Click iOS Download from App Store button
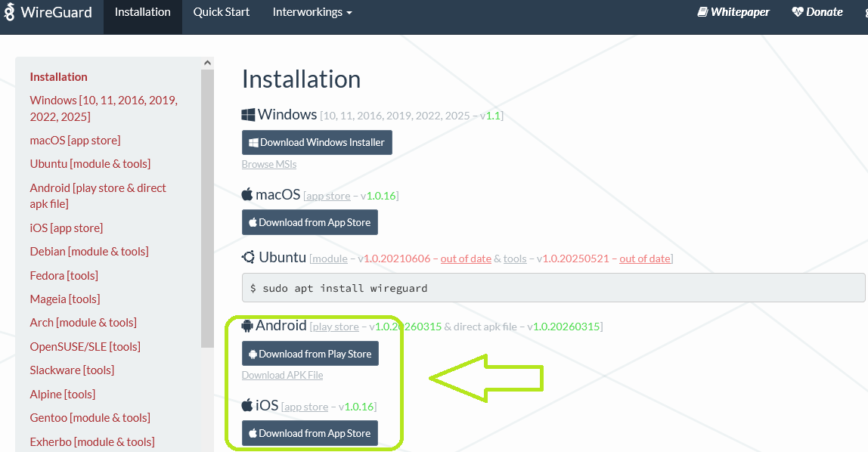 [x=310, y=433]
